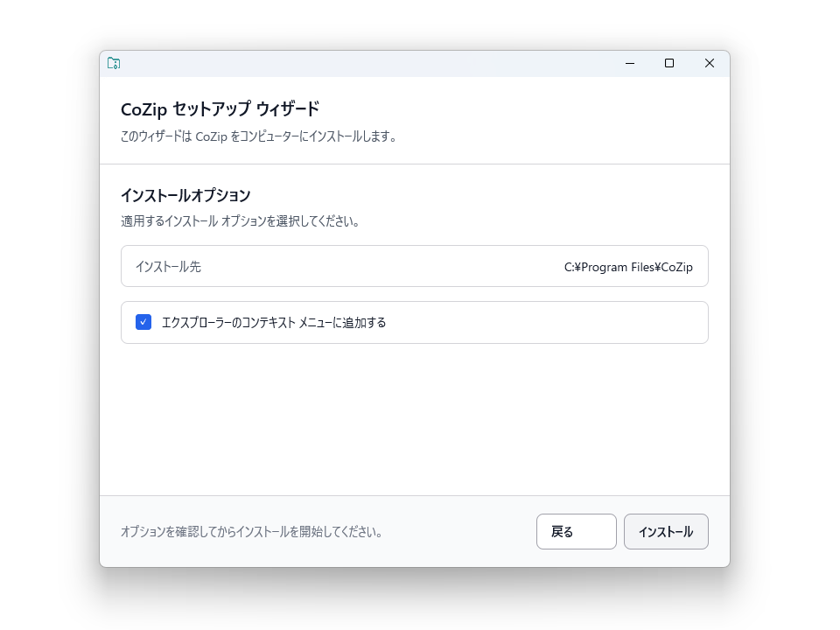The image size is (840, 630).
Task: Click the CoZip セットアップ ウィザード heading
Action: pyautogui.click(x=220, y=108)
